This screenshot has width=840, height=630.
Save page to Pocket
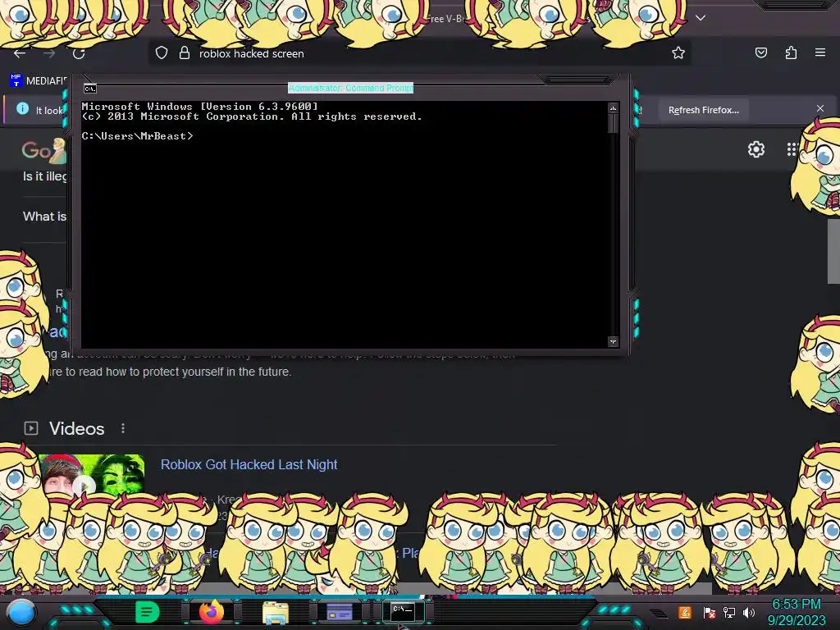[760, 52]
